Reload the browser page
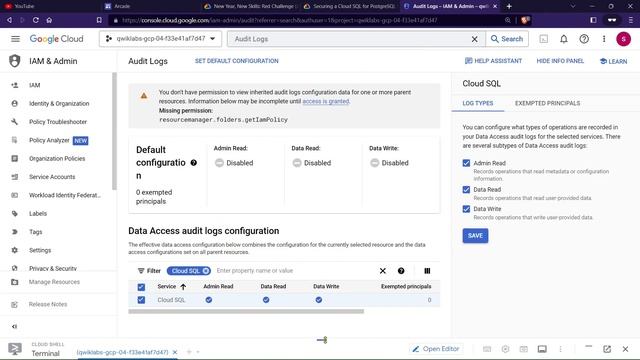Viewport: 640px width, 360px height. pyautogui.click(x=36, y=20)
